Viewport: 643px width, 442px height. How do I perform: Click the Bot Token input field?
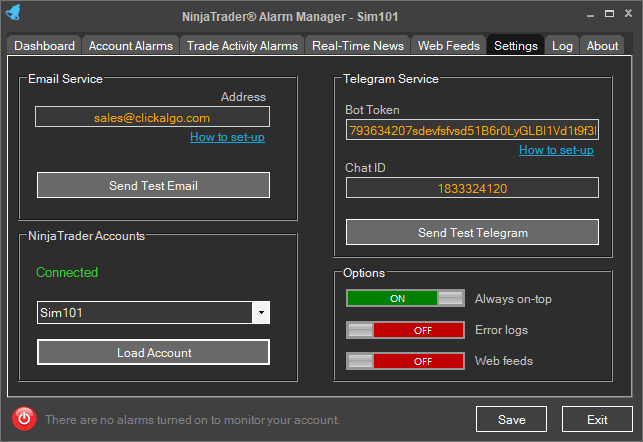click(x=472, y=130)
